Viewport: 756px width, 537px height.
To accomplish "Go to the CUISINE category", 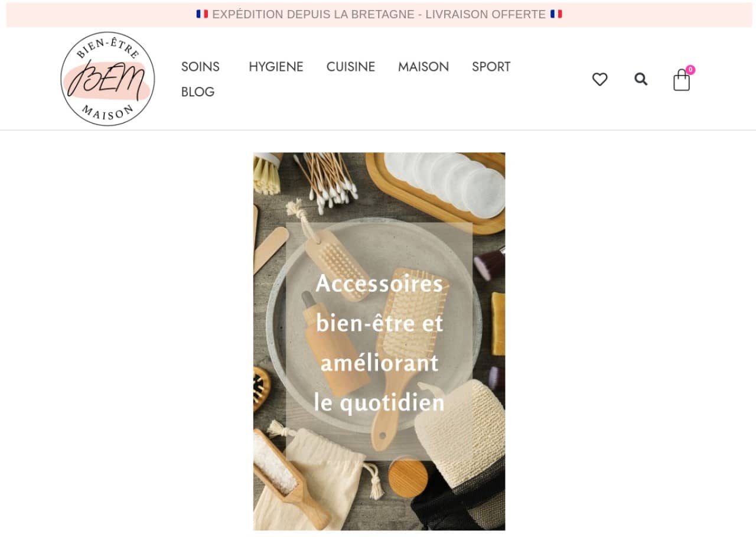I will [x=351, y=67].
